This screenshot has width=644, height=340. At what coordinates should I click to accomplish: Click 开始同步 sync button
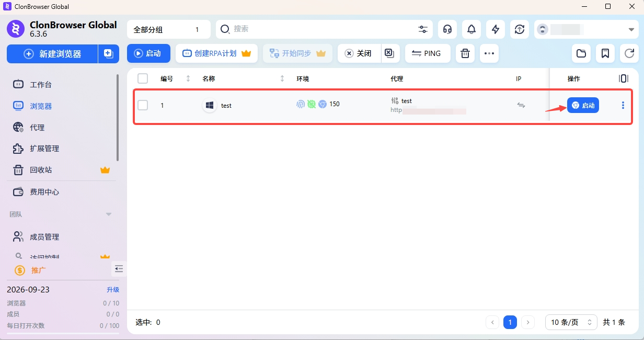tap(297, 53)
